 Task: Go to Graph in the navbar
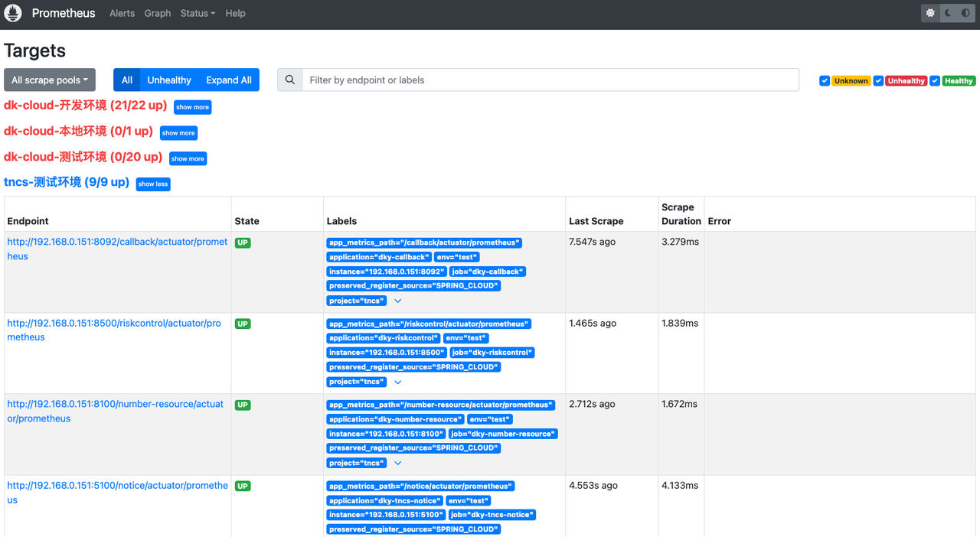coord(158,13)
